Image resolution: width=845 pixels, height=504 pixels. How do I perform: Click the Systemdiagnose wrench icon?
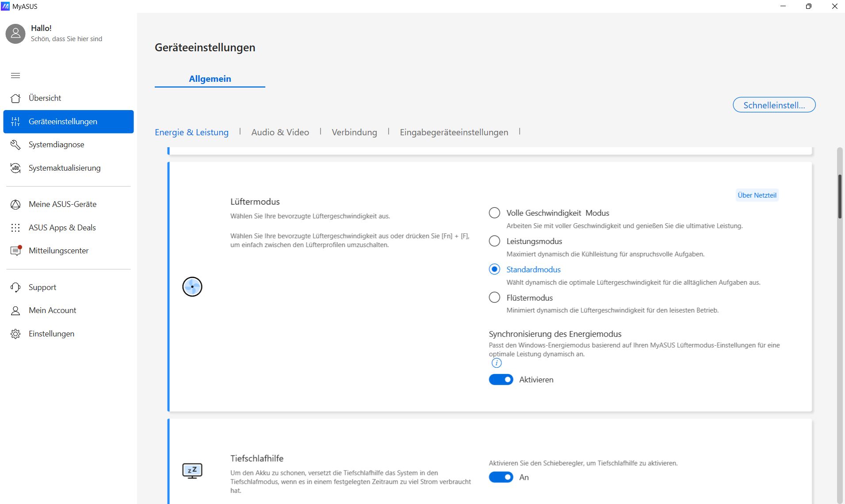[x=15, y=145]
